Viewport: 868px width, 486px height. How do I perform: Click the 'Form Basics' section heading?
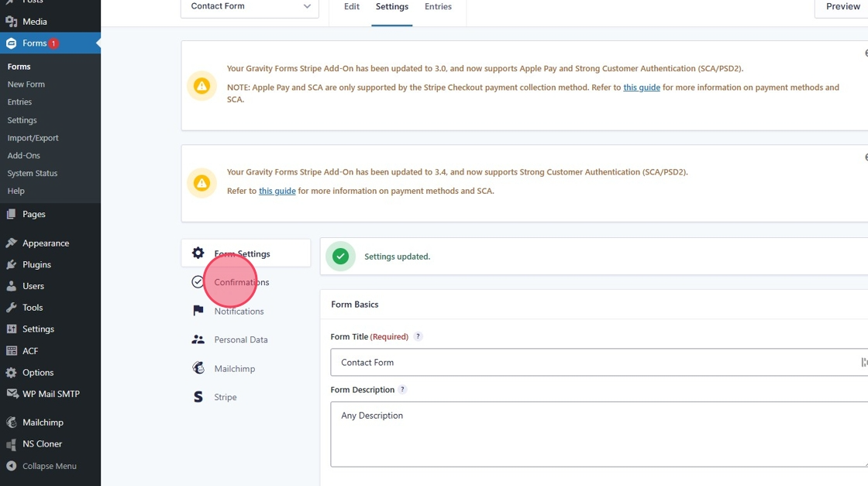(x=355, y=305)
